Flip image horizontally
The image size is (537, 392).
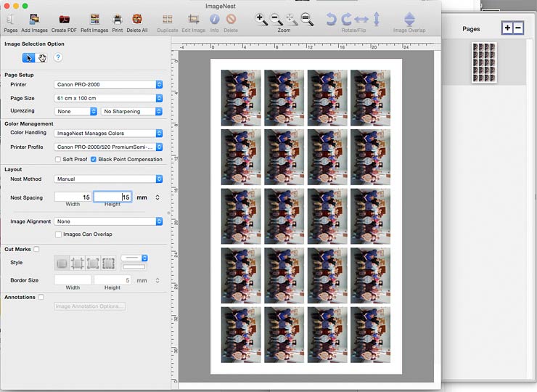pyautogui.click(x=361, y=19)
